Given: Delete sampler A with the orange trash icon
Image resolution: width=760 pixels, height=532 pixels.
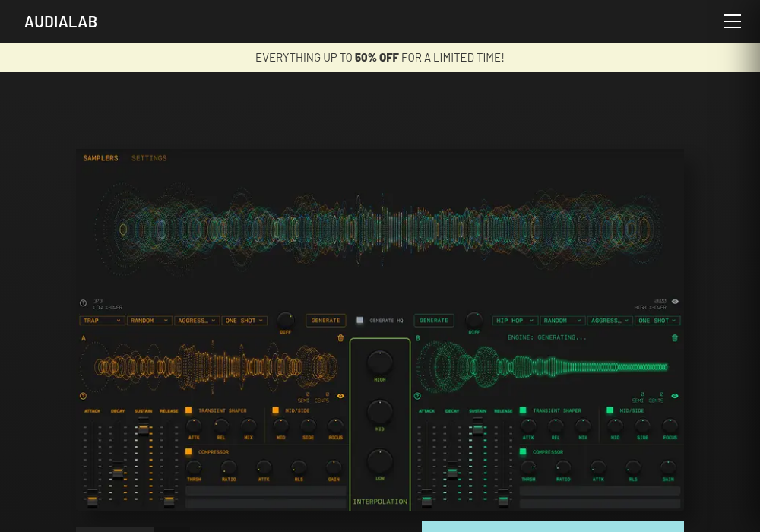Looking at the screenshot, I should tap(340, 337).
